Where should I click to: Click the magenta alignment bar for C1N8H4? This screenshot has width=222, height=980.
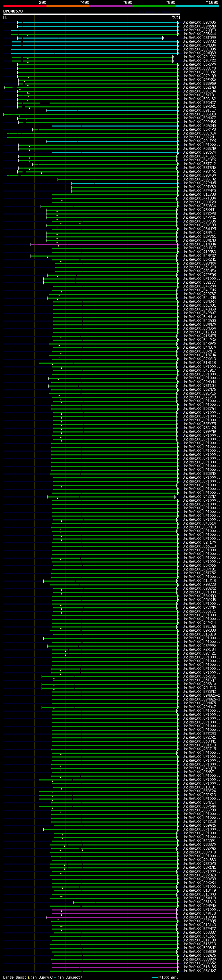105,244
